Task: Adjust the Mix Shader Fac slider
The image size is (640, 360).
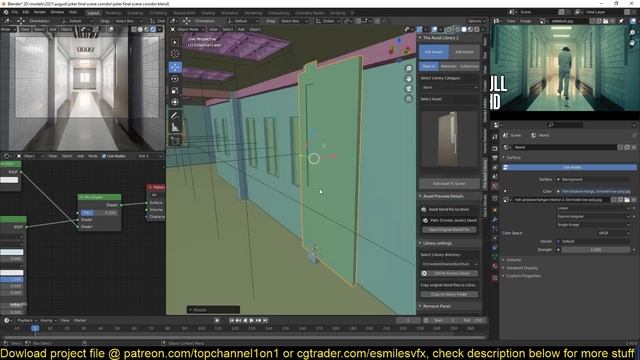Action: click(x=99, y=213)
